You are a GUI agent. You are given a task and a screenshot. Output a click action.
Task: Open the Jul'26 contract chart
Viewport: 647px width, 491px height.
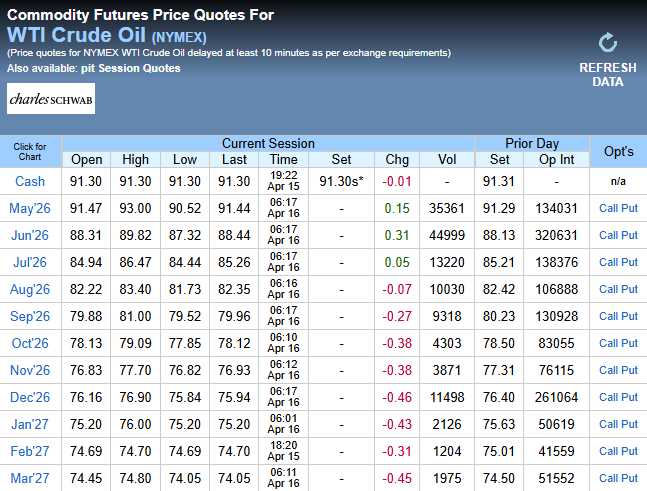pos(30,262)
